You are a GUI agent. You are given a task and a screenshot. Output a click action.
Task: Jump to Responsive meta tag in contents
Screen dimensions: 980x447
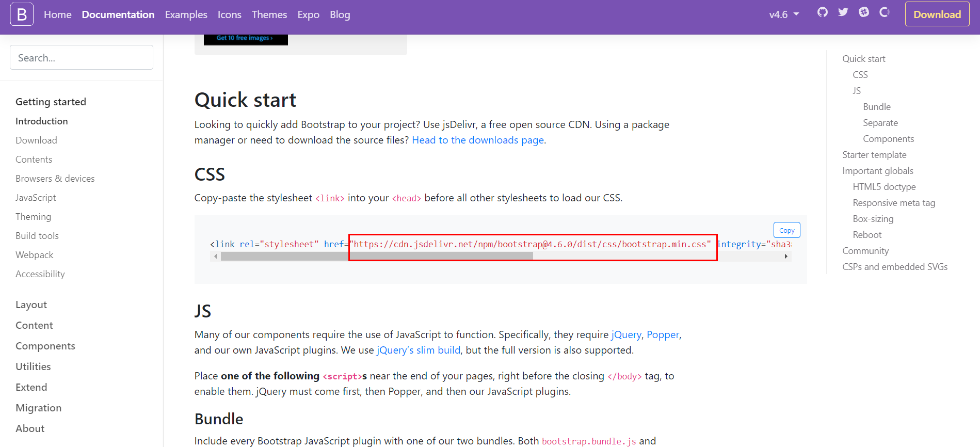click(x=894, y=202)
